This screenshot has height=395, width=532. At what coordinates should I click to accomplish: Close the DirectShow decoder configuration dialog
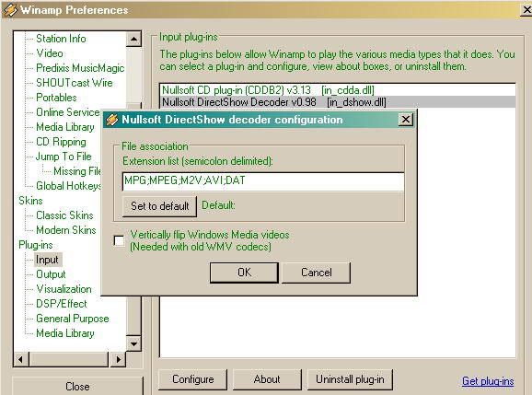(x=406, y=120)
